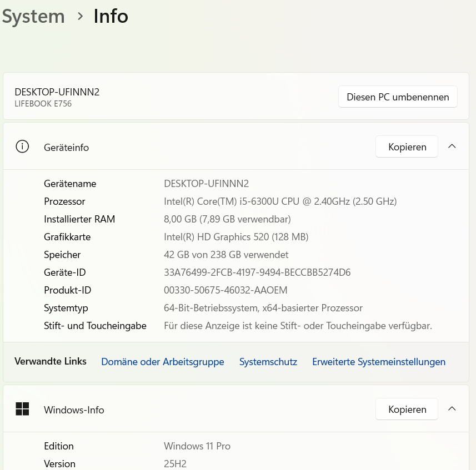Screen dimensions: 476x470
Task: Click the Systemtyp label
Action: point(66,308)
